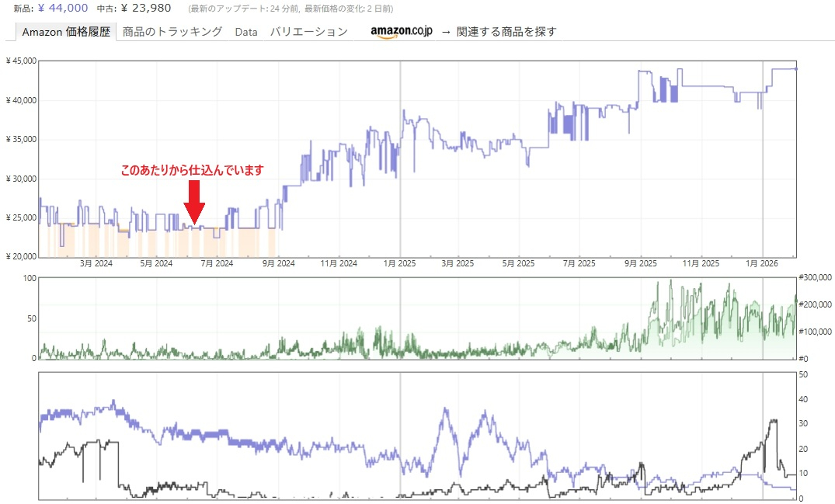Open the バリエーション tab
This screenshot has width=835, height=504.
tap(308, 32)
